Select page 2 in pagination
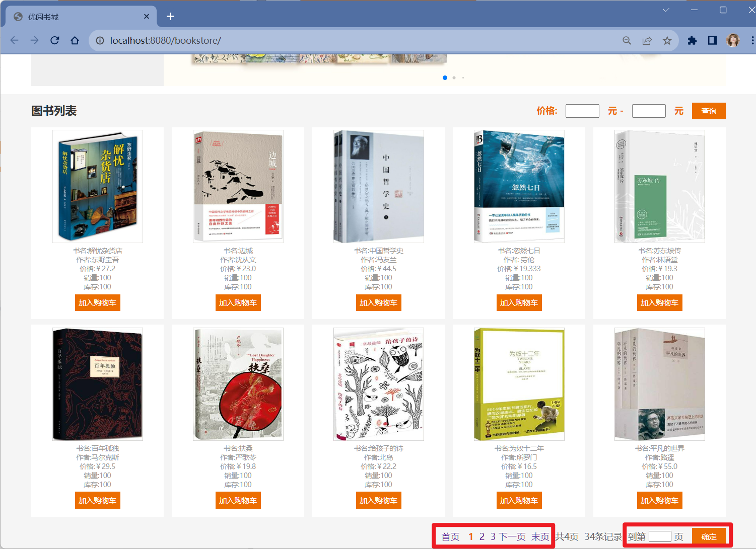The height and width of the screenshot is (549, 756). coord(482,537)
